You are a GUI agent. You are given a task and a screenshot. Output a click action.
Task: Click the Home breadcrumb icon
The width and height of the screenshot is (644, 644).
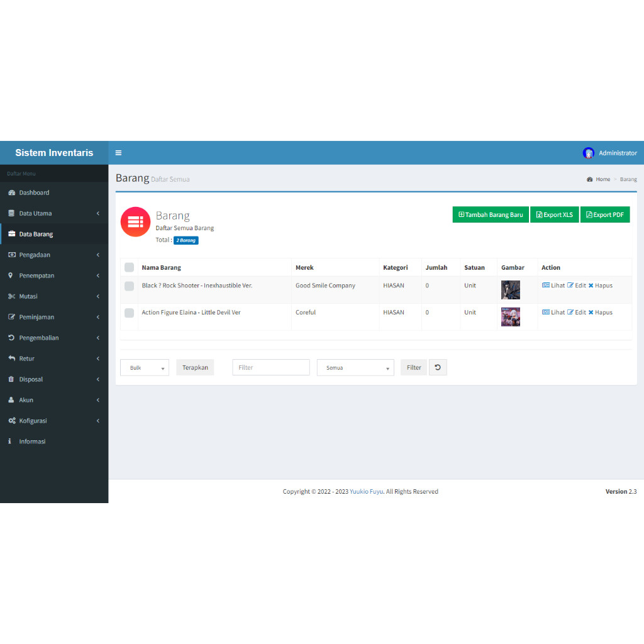click(589, 179)
